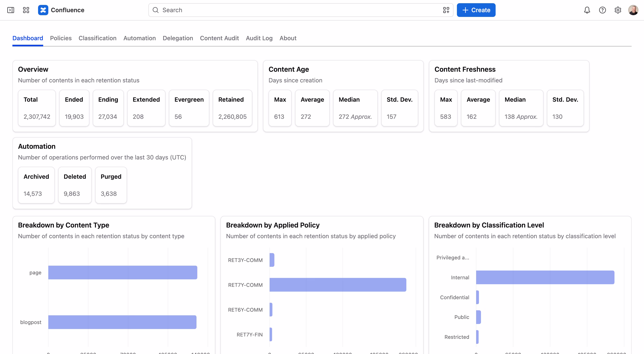Go to the Delegation tab

178,38
